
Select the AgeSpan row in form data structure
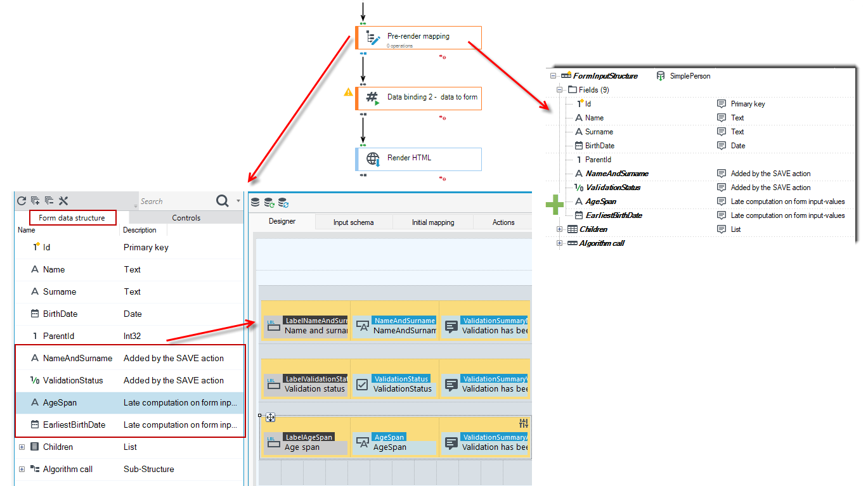click(x=129, y=402)
